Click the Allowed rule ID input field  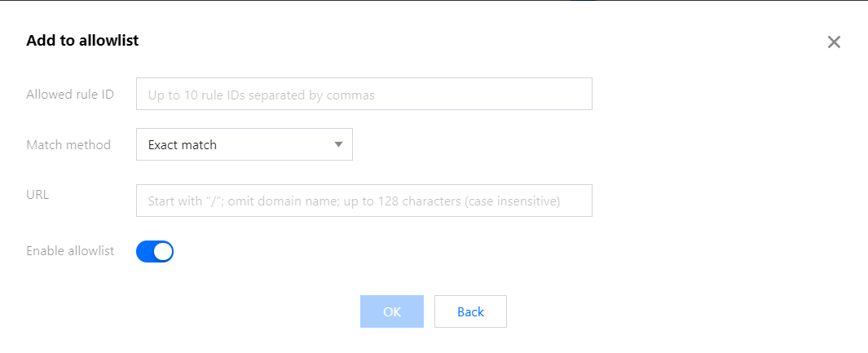364,95
